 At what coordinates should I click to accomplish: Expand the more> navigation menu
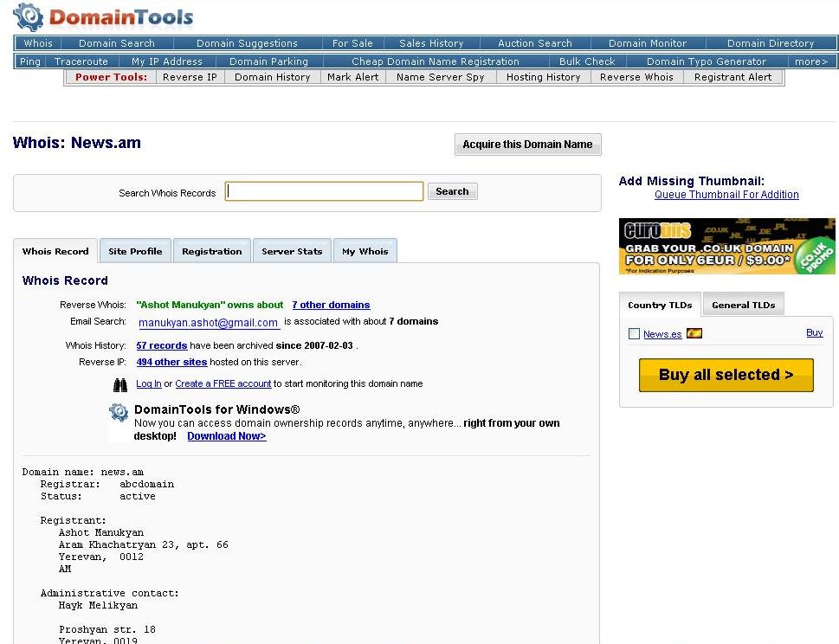[x=811, y=61]
